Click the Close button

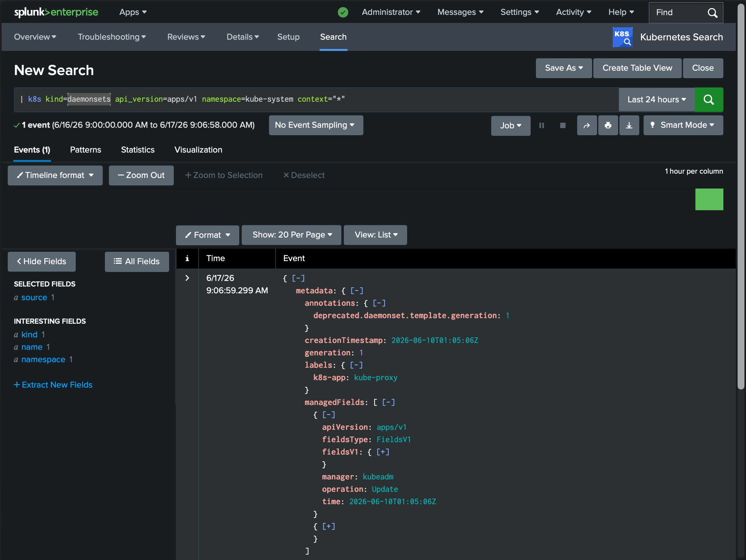click(x=703, y=68)
